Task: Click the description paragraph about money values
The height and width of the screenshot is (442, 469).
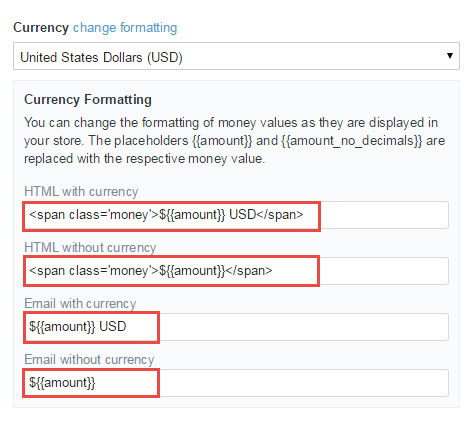Action: click(234, 141)
